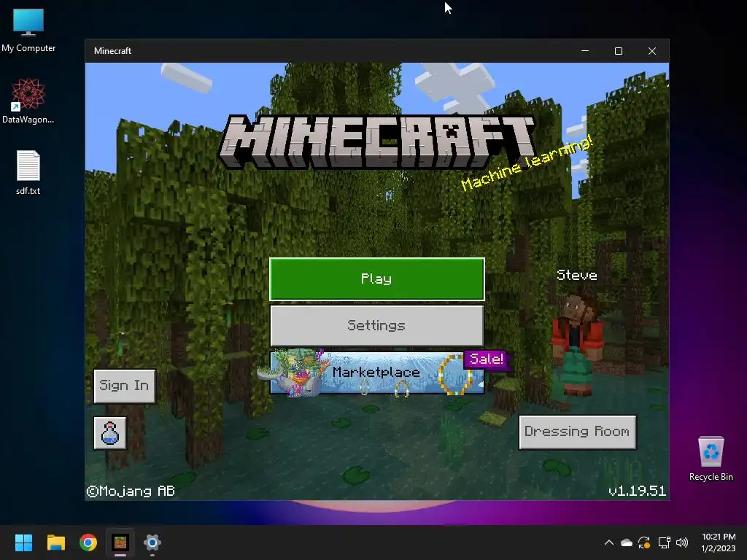Click the Minecraft taskbar icon
The height and width of the screenshot is (560, 747).
120,542
